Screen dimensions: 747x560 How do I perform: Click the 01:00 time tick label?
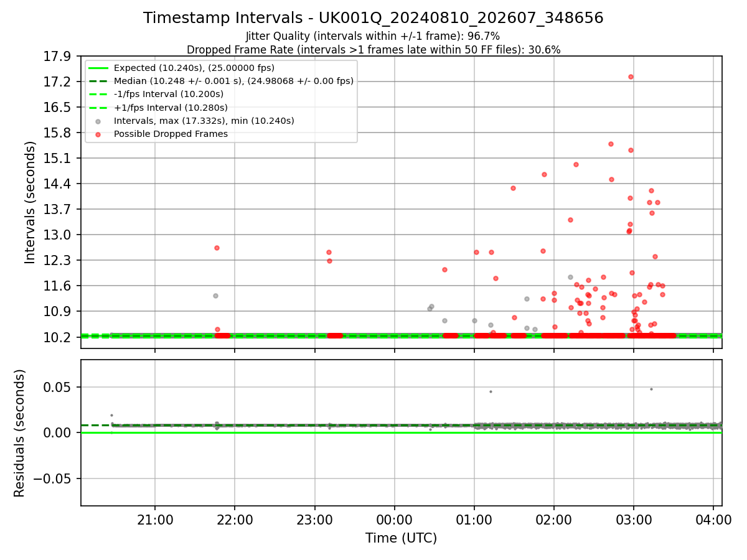click(474, 520)
